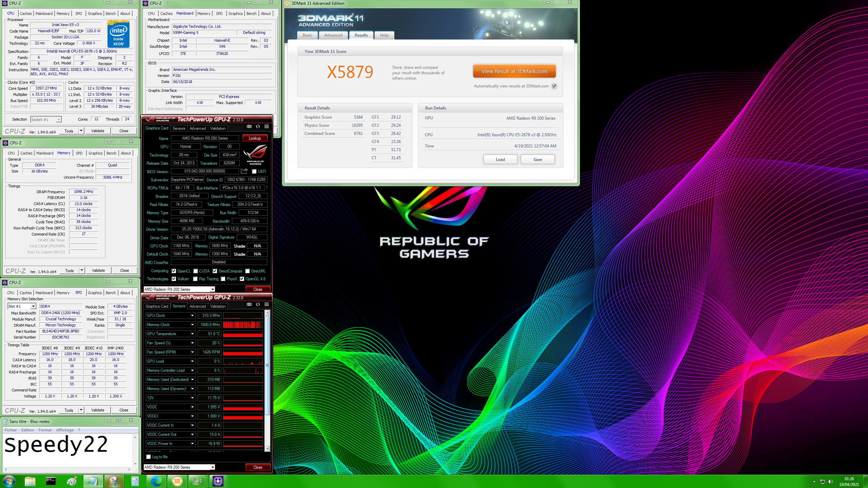Click BIOS export arrow icon beside BIOS Version
This screenshot has height=488, width=868.
(244, 171)
